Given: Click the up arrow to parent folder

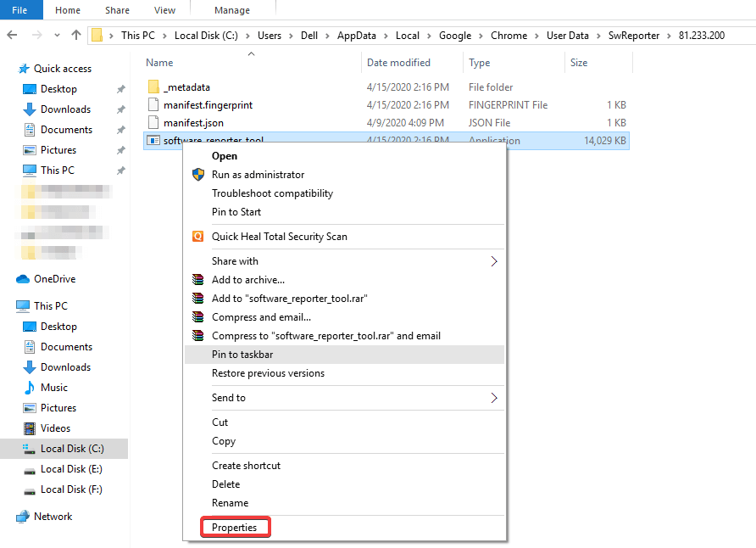Looking at the screenshot, I should (75, 35).
